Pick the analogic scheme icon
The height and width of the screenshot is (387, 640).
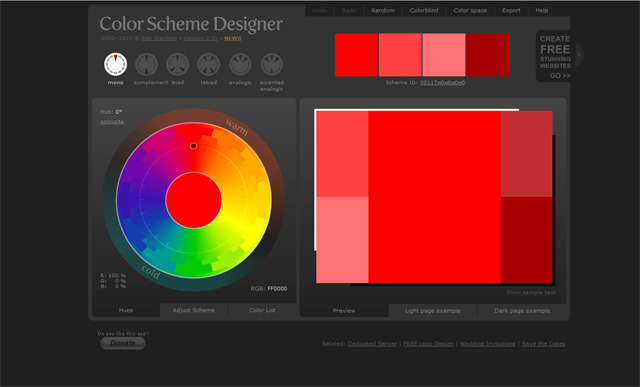[x=240, y=64]
